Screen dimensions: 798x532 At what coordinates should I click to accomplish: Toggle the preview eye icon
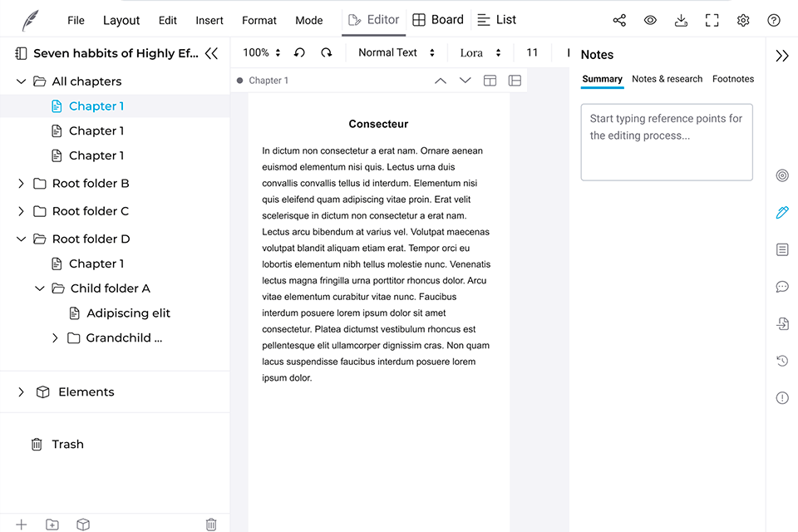point(650,20)
